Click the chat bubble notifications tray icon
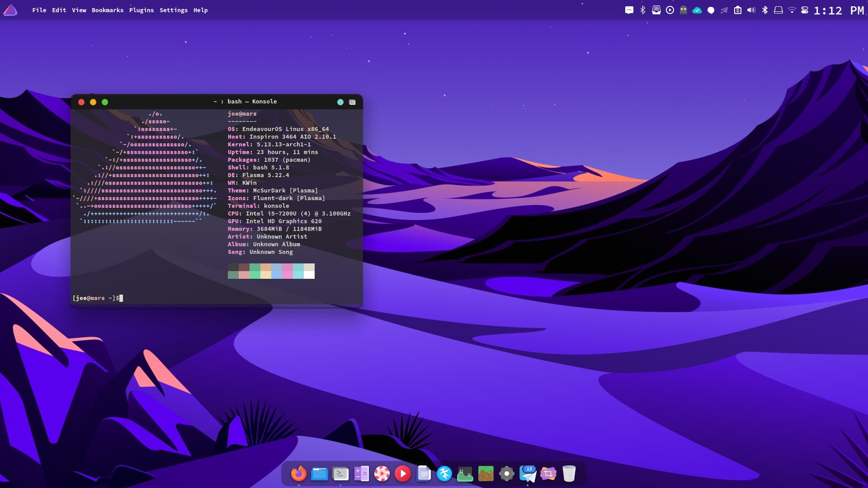Viewport: 868px width, 488px height. tap(629, 10)
